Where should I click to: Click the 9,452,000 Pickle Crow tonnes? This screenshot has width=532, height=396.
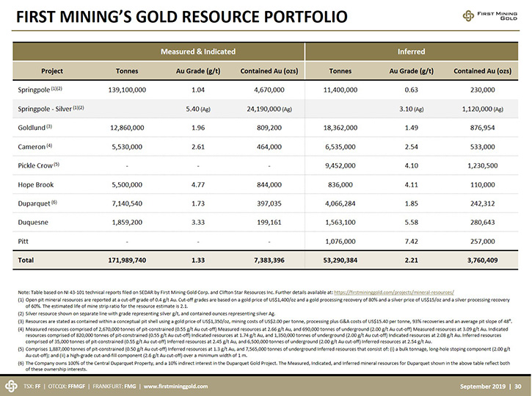click(x=340, y=165)
